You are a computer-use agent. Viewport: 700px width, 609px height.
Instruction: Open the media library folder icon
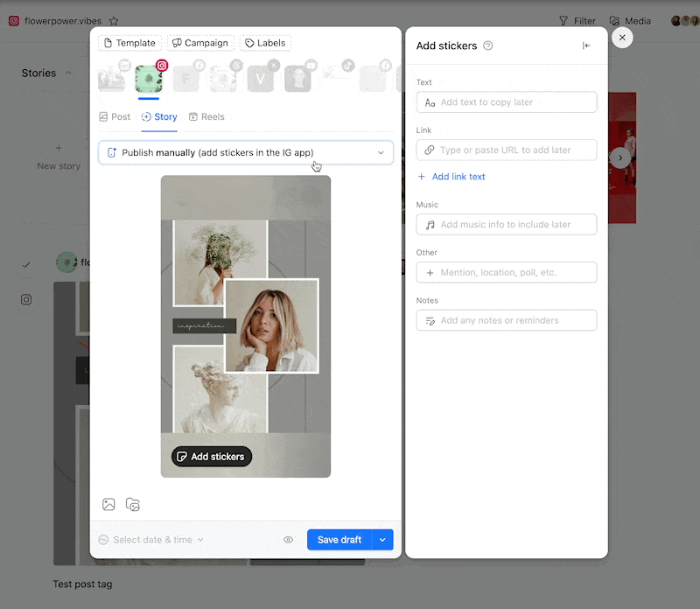pyautogui.click(x=133, y=505)
